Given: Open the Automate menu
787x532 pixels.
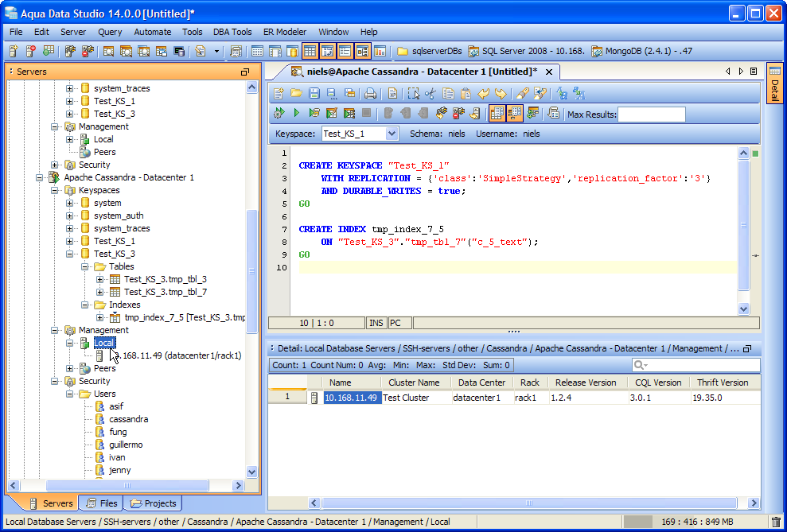Looking at the screenshot, I should (x=153, y=32).
